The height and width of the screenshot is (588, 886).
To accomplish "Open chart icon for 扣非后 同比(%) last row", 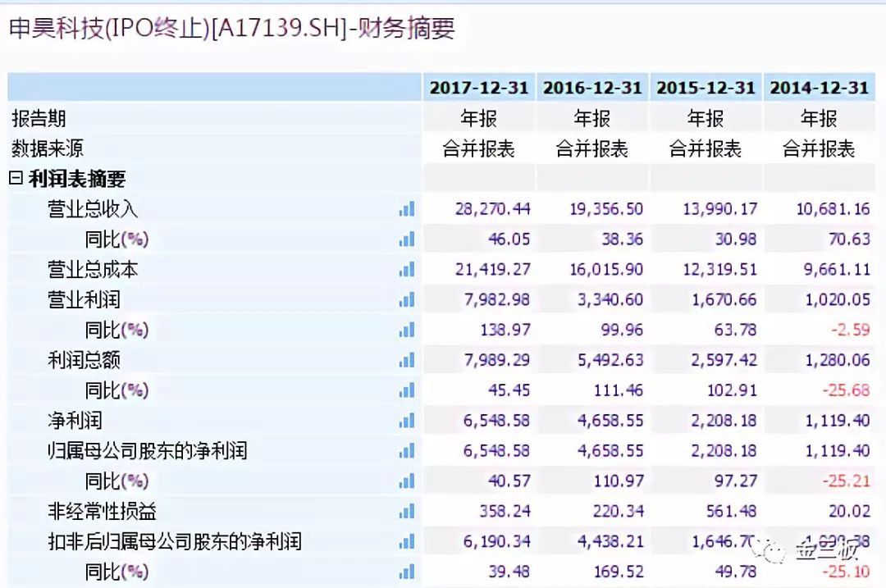I will coord(407,572).
